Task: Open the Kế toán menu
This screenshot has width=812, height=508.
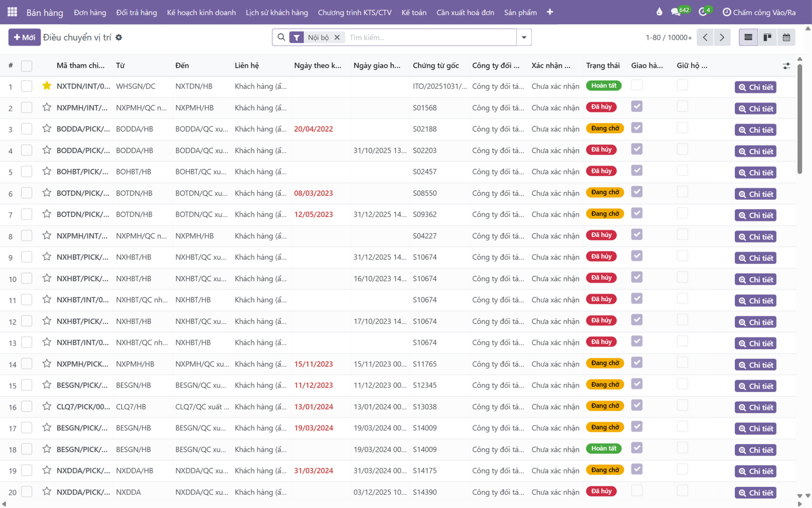Action: point(414,12)
